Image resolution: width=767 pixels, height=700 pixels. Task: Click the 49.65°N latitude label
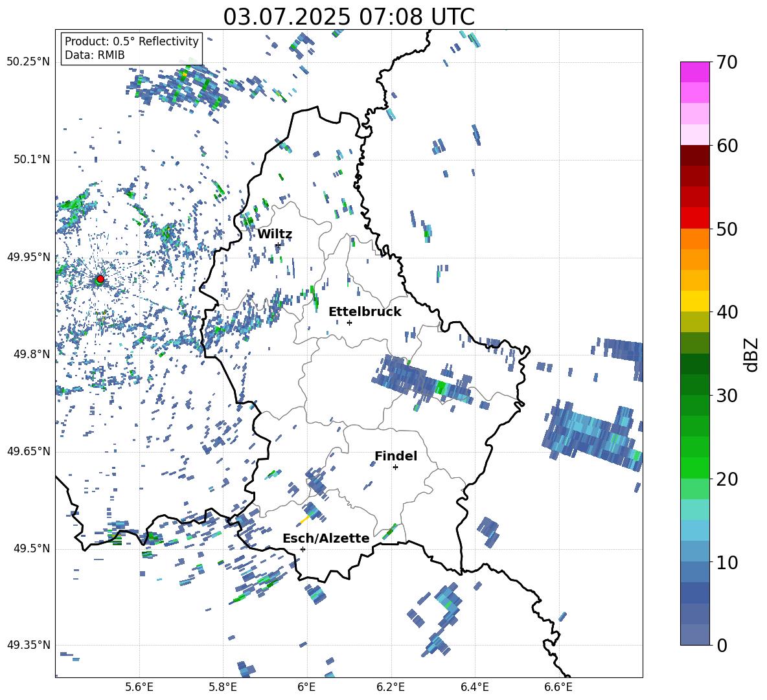29,451
